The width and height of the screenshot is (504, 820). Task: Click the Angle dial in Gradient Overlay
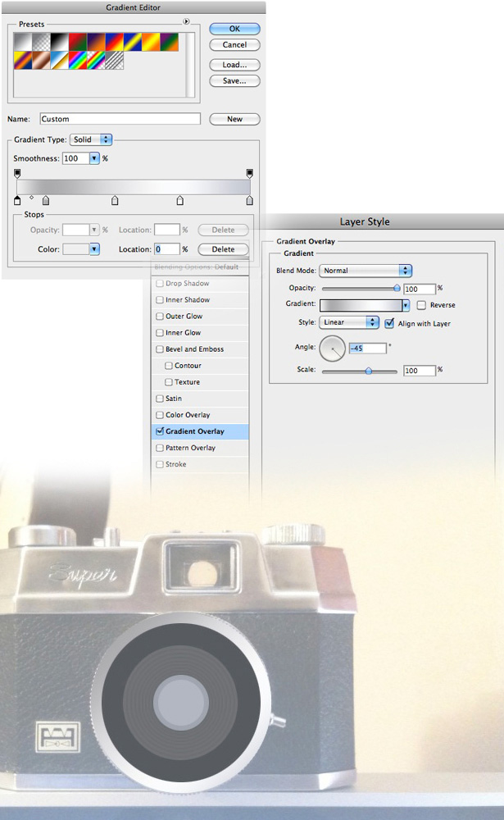[332, 348]
